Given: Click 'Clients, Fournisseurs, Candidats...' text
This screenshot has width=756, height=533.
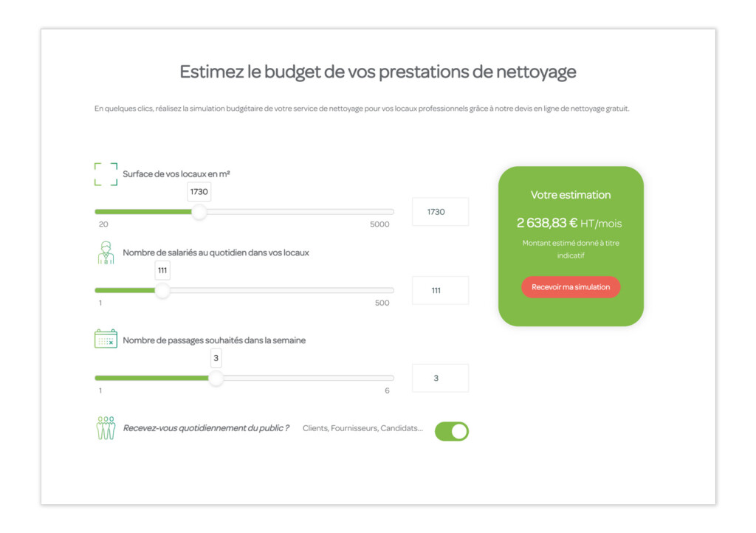Looking at the screenshot, I should click(x=362, y=428).
